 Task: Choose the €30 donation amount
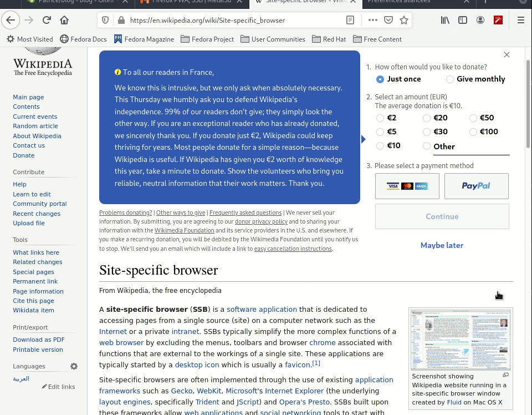[x=427, y=131]
